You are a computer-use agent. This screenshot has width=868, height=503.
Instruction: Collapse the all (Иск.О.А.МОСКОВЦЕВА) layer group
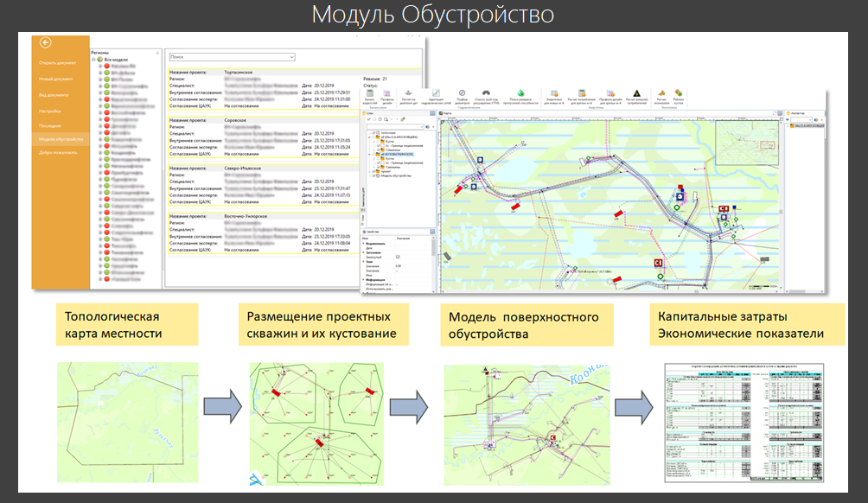click(x=369, y=137)
